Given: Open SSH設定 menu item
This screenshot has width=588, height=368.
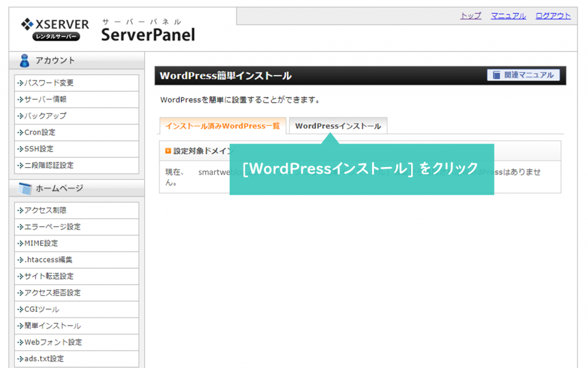Looking at the screenshot, I should click(x=76, y=149).
